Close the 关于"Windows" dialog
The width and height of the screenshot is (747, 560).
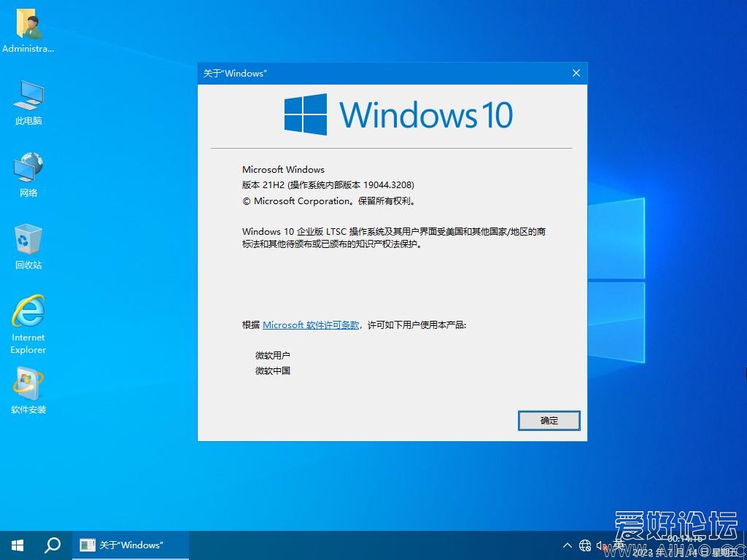tap(576, 74)
